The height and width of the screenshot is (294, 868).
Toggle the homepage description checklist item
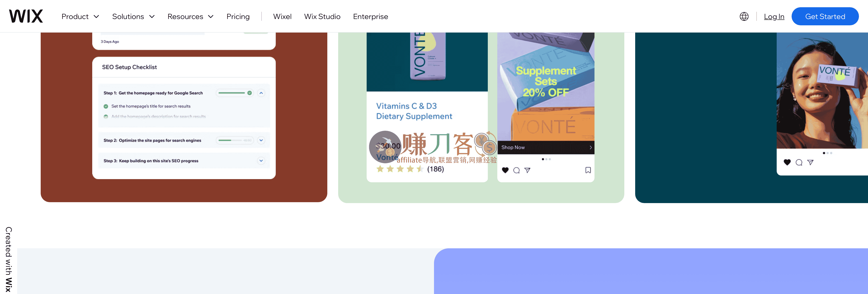[106, 117]
